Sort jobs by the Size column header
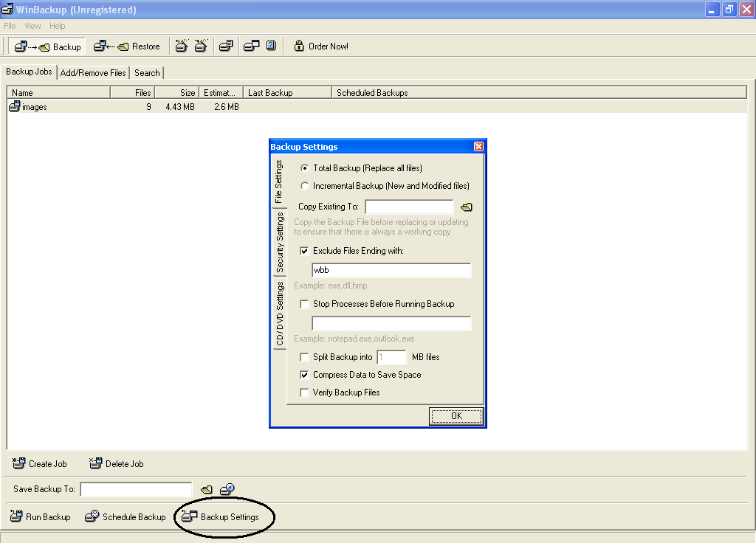This screenshot has height=543, width=756. [176, 92]
